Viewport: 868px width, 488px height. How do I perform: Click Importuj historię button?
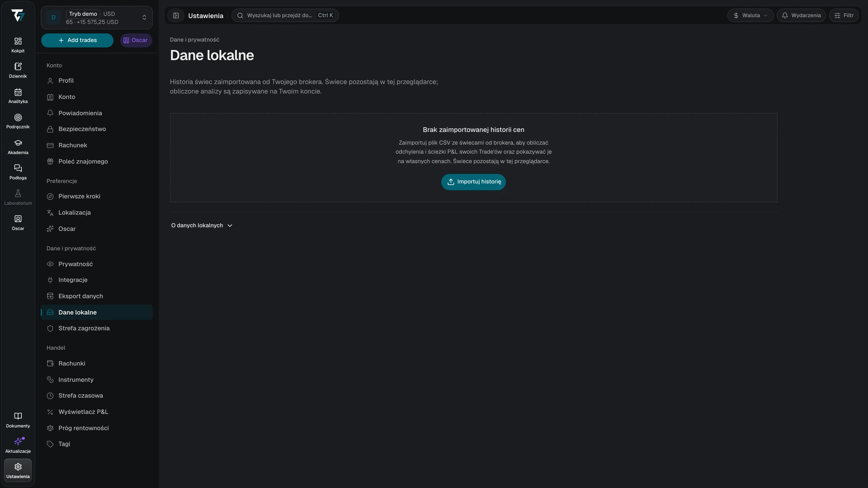[473, 182]
